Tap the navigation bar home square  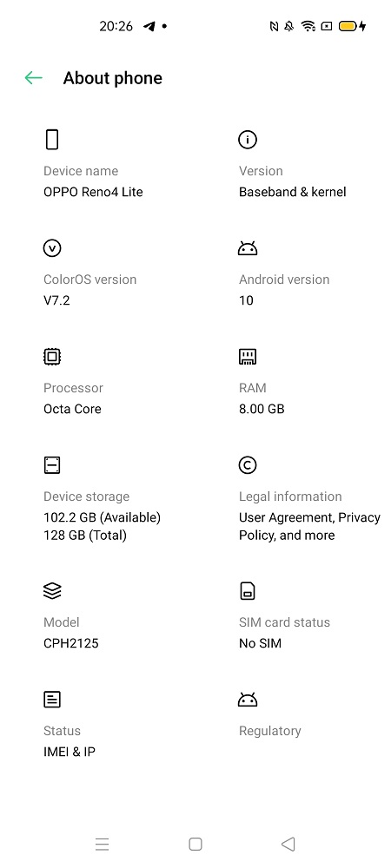195,844
